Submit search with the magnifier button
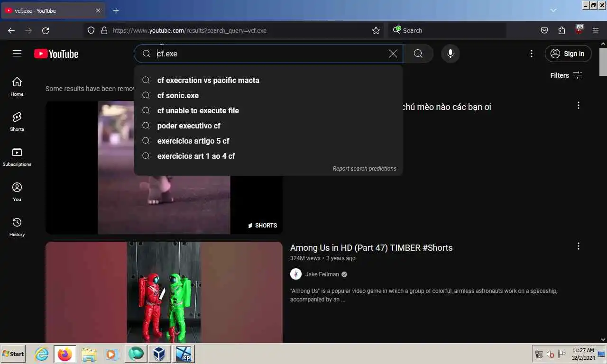This screenshot has height=364, width=607. tap(418, 54)
